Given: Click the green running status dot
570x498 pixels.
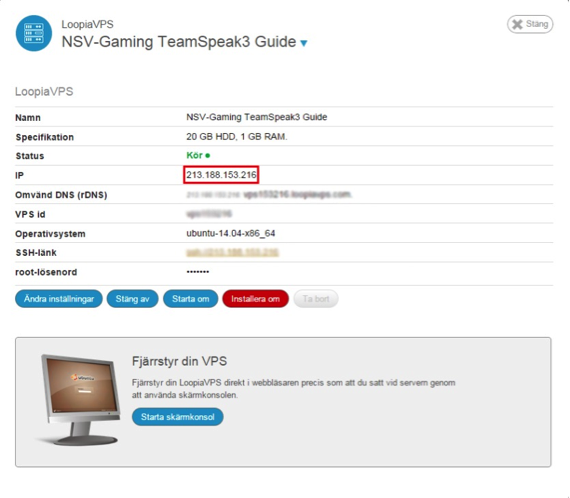Looking at the screenshot, I should (208, 156).
